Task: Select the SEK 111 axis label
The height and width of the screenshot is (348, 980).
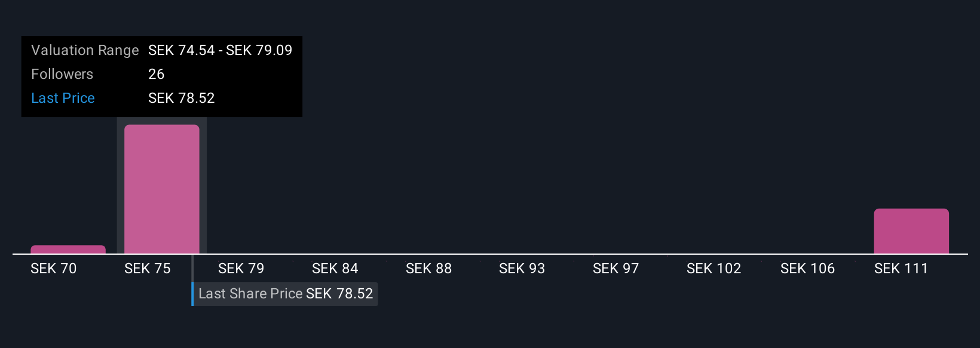Action: [901, 268]
